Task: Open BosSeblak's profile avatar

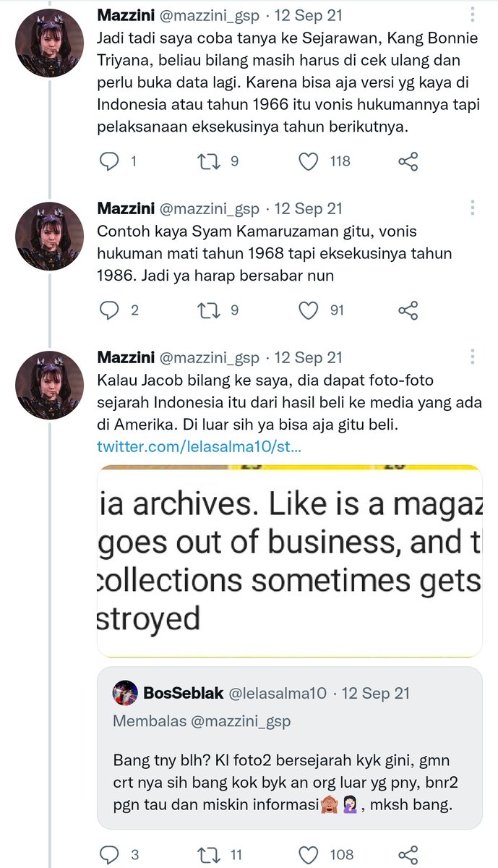Action: (x=126, y=693)
